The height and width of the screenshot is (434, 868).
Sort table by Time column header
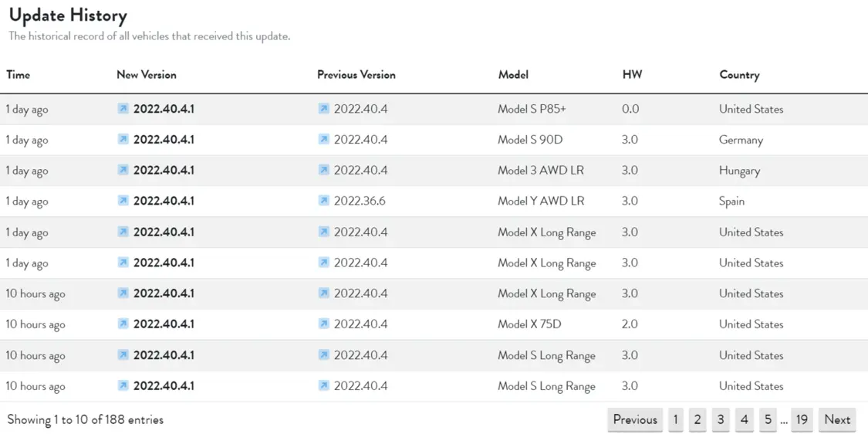[x=19, y=75]
